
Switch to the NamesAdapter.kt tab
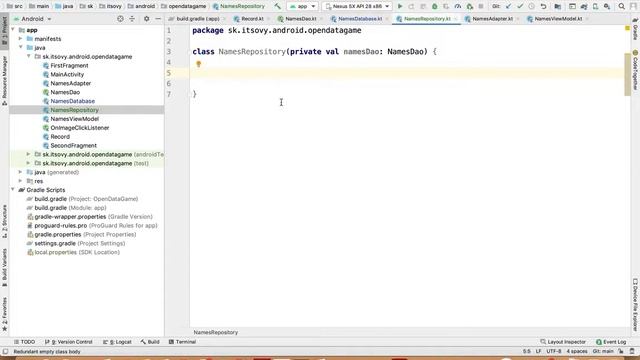pos(492,19)
